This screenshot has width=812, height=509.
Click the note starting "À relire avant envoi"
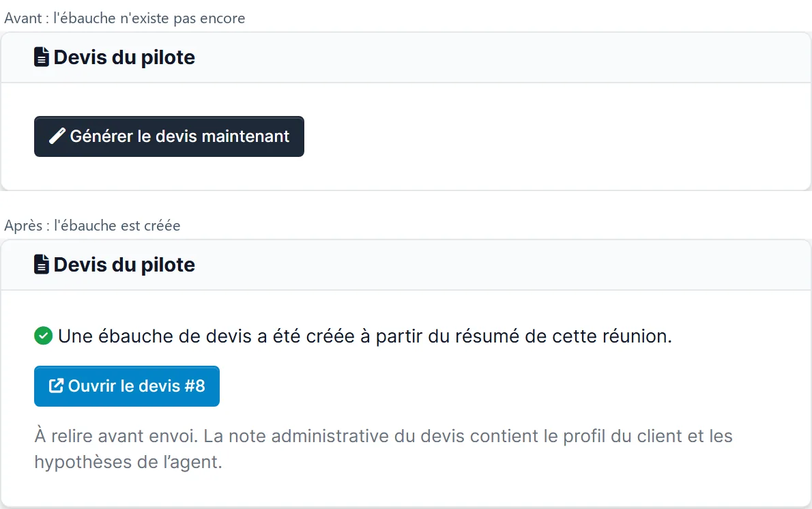pyautogui.click(x=383, y=448)
